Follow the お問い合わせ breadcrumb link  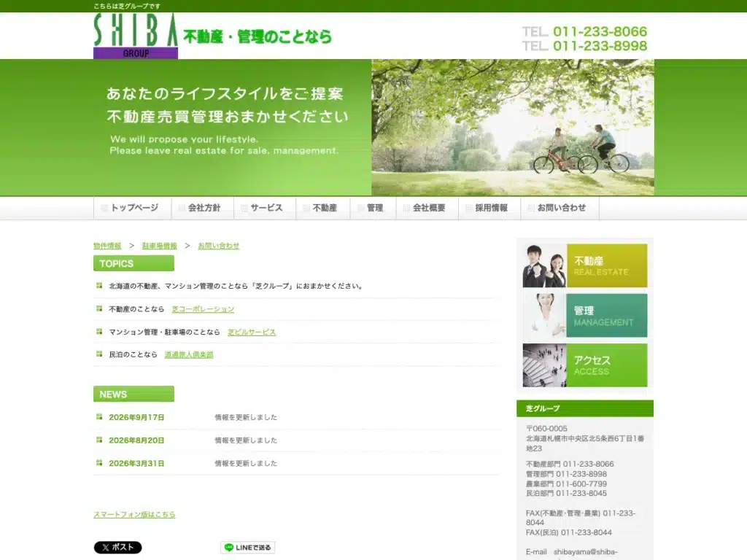pos(219,246)
